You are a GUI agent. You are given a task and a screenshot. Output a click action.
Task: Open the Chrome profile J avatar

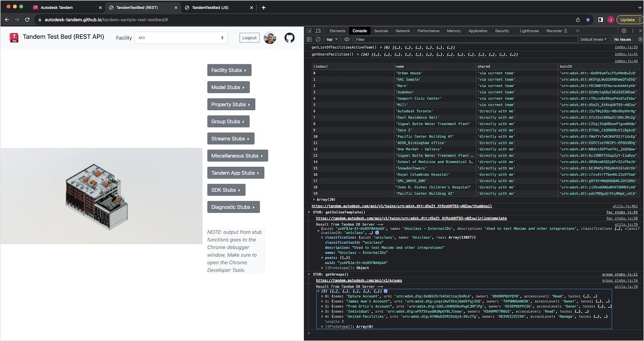click(611, 20)
